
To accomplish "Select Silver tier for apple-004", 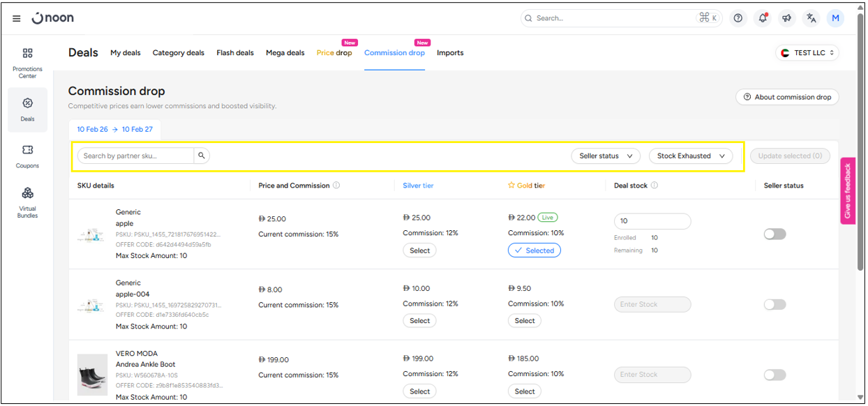I will tap(419, 321).
